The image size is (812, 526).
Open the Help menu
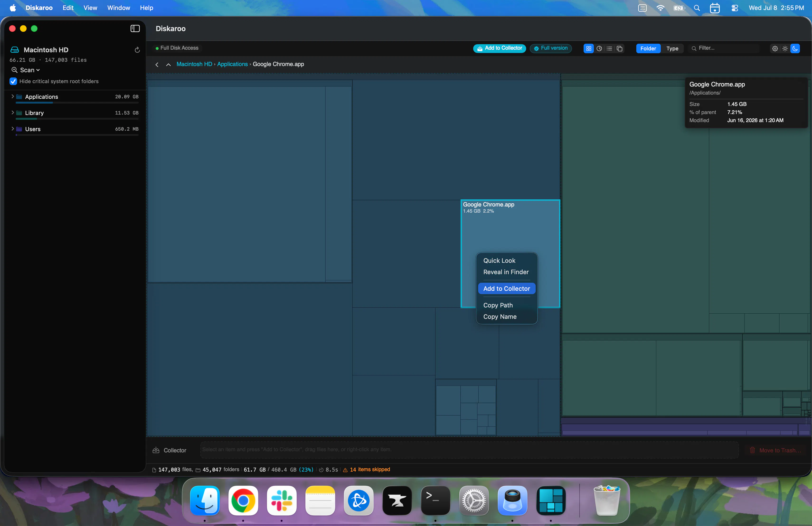click(x=146, y=8)
